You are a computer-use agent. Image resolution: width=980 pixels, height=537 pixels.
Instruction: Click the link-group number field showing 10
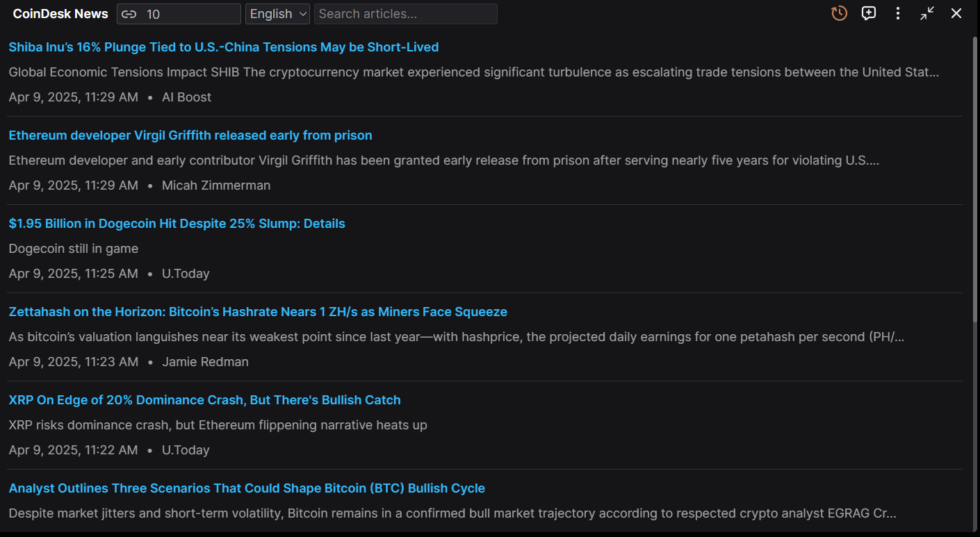pyautogui.click(x=179, y=14)
